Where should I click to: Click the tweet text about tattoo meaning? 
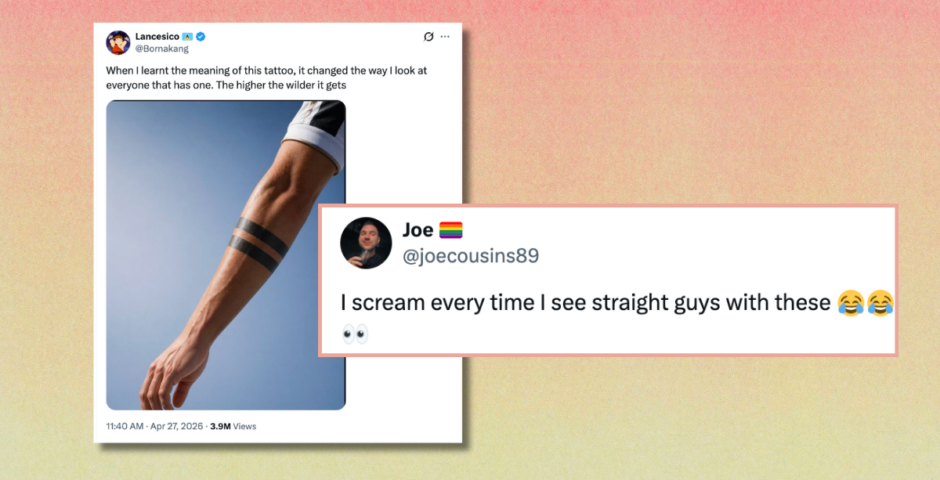point(266,78)
